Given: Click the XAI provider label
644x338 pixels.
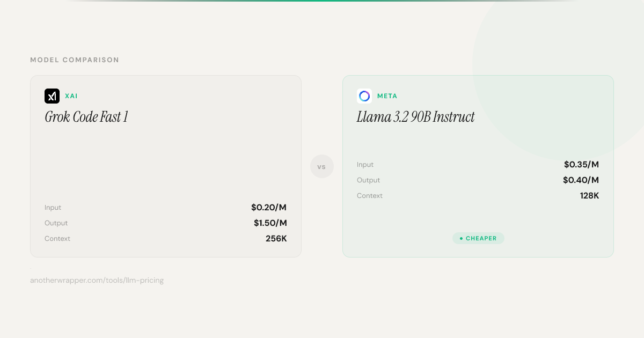Looking at the screenshot, I should [x=71, y=96].
